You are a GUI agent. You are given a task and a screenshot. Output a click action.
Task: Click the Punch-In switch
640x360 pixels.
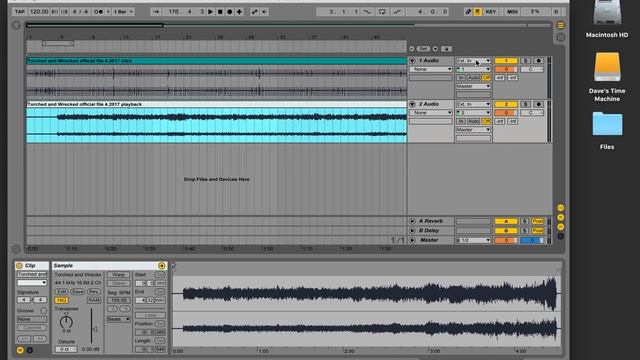367,12
